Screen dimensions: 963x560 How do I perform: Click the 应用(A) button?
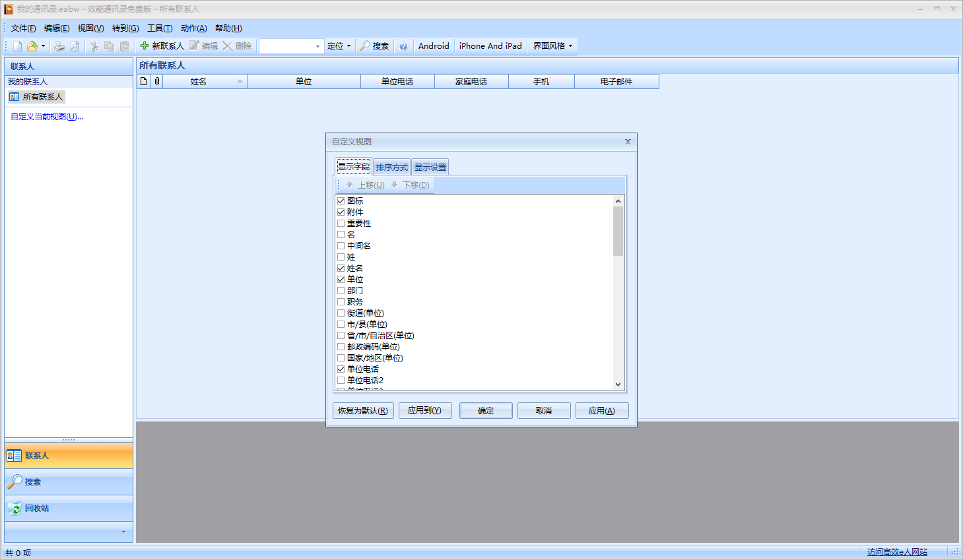602,411
